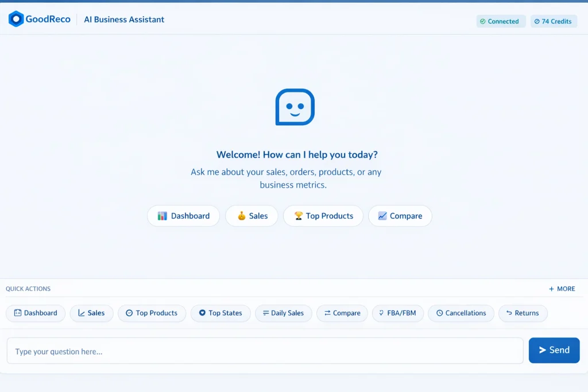588x392 pixels.
Task: Open Dashboard from the welcome suggestions
Action: [183, 216]
